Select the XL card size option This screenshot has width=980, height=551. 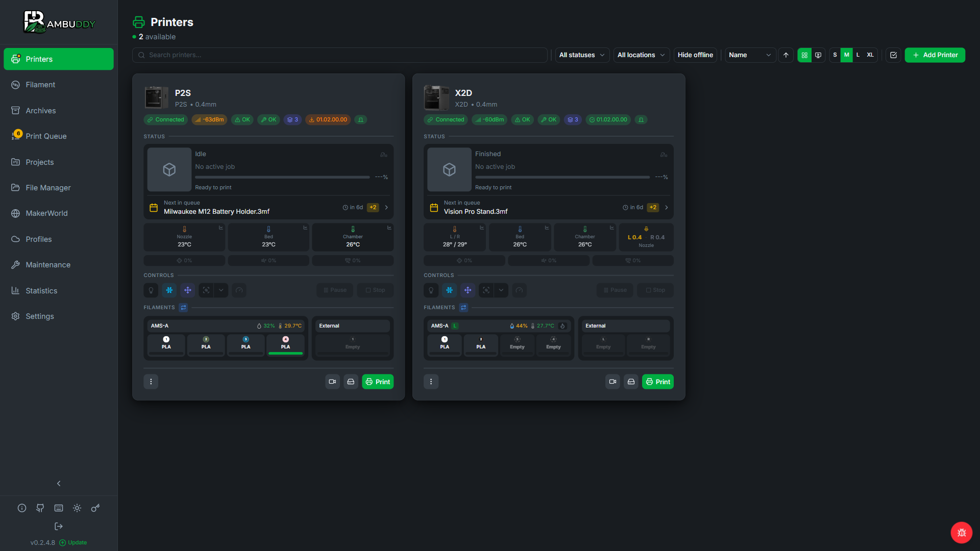click(870, 55)
